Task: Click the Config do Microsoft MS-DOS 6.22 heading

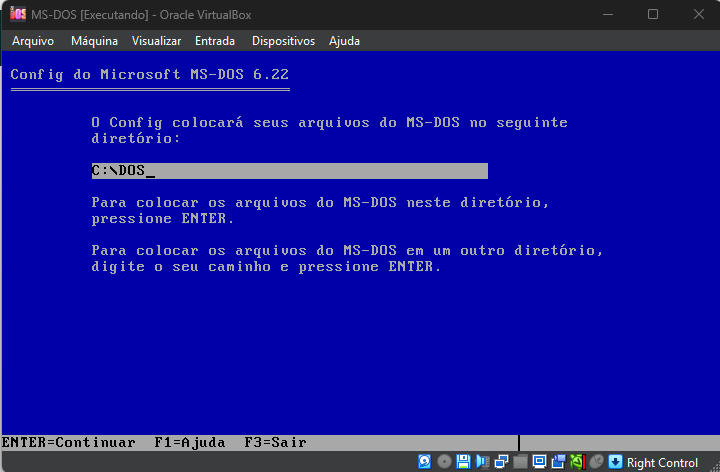Action: pyautogui.click(x=150, y=74)
